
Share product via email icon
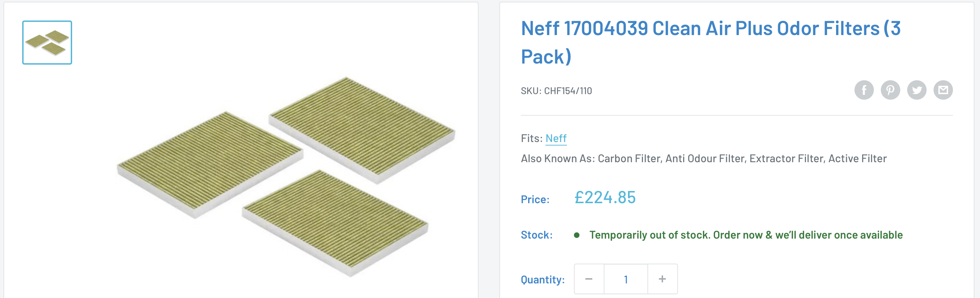point(943,90)
